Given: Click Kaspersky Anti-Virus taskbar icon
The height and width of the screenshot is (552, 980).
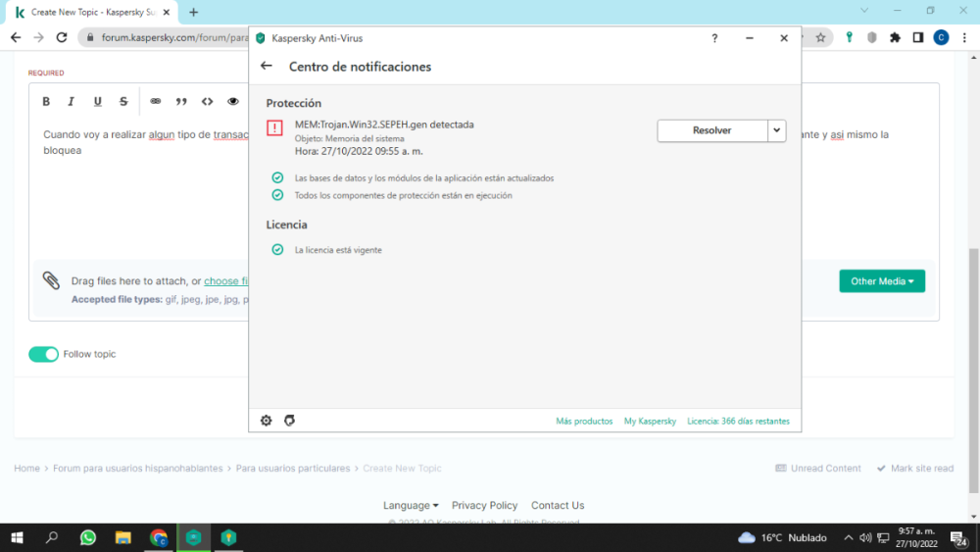Looking at the screenshot, I should tap(194, 537).
